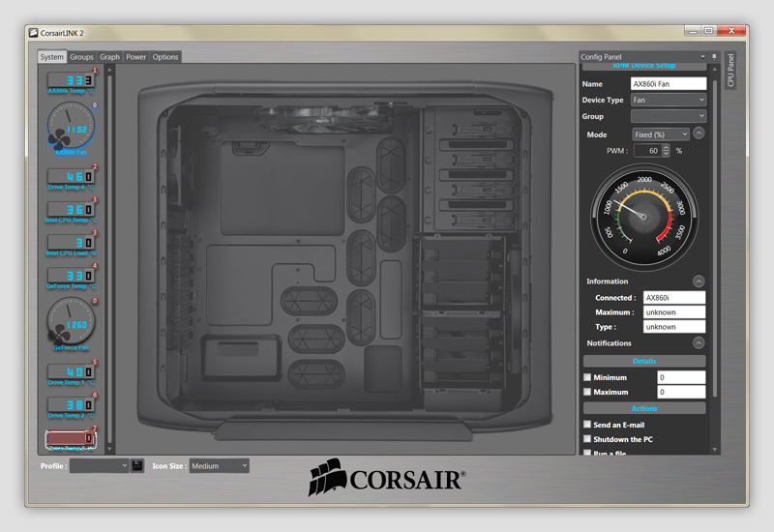The image size is (774, 532).
Task: Click the Actions header bar
Action: click(644, 408)
